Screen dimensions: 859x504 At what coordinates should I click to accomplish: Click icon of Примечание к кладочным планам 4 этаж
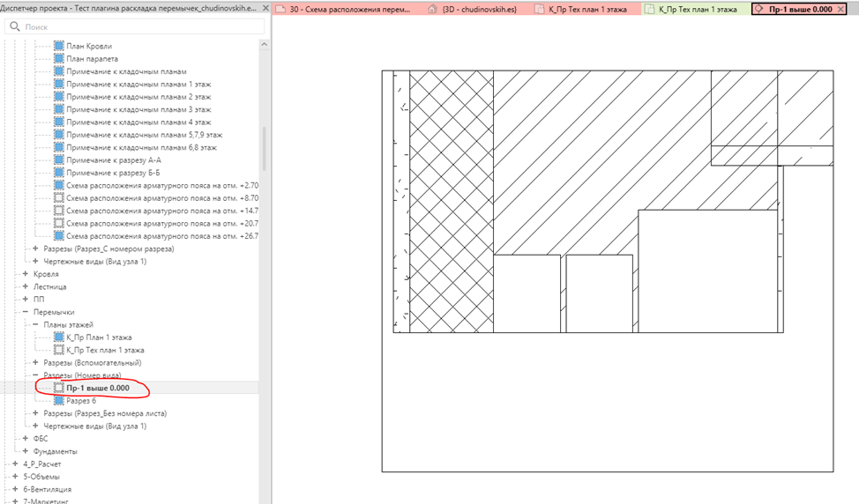[x=58, y=122]
